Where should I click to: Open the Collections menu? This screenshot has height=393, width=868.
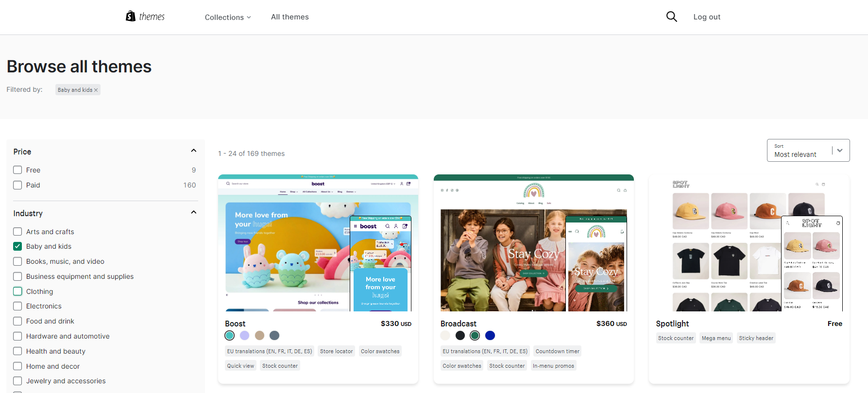pyautogui.click(x=228, y=17)
